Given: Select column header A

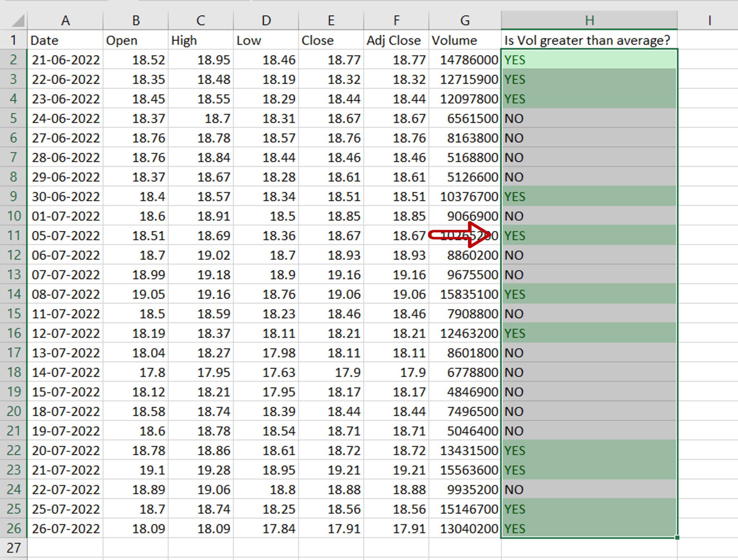Looking at the screenshot, I should [65, 20].
